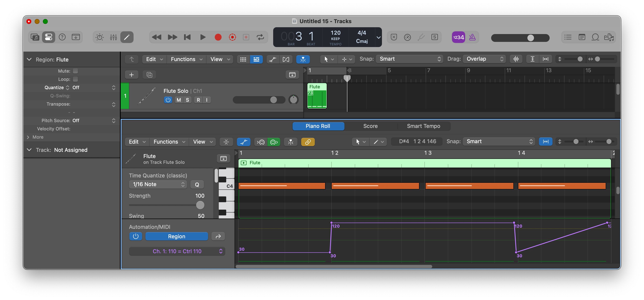Toggle the Cycle mode button
This screenshot has width=644, height=300.
click(x=260, y=37)
